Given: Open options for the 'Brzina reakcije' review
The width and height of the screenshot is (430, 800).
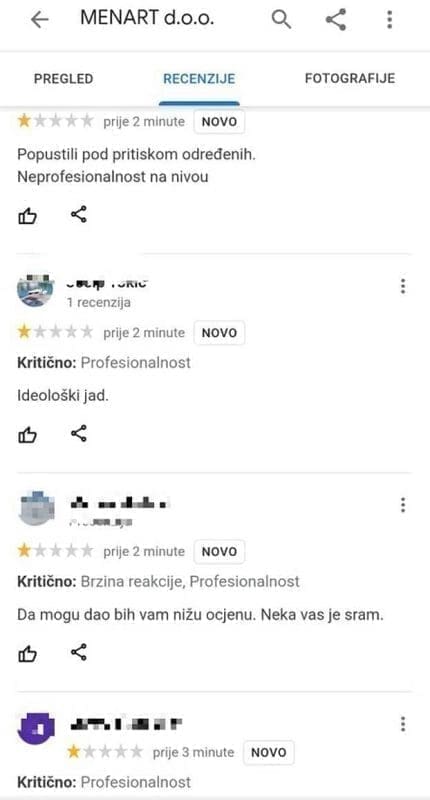Looking at the screenshot, I should coord(403,505).
